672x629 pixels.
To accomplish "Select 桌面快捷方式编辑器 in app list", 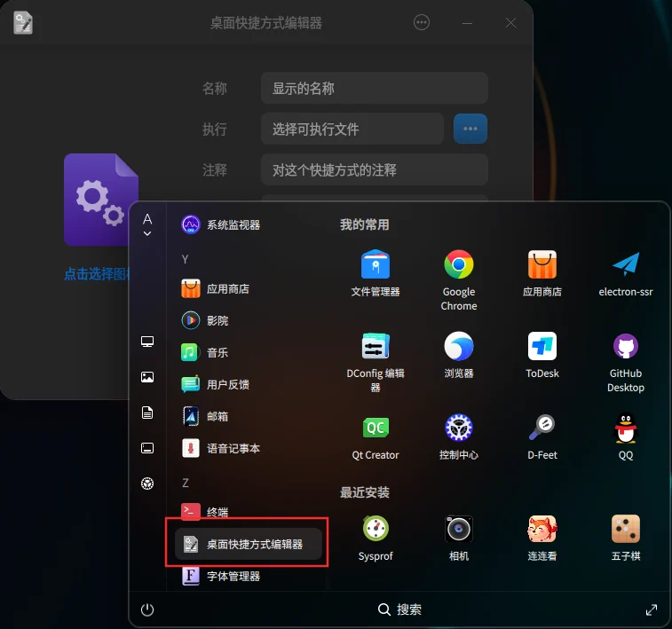I will point(249,544).
